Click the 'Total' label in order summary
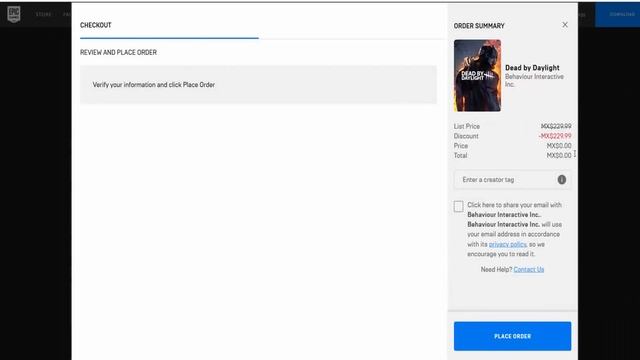640x360 pixels. [x=460, y=156]
